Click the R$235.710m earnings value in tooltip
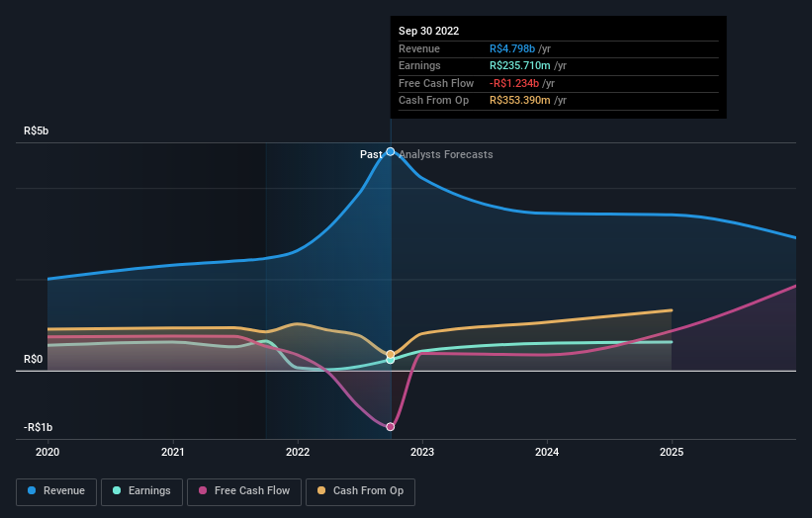The width and height of the screenshot is (812, 518). point(520,65)
